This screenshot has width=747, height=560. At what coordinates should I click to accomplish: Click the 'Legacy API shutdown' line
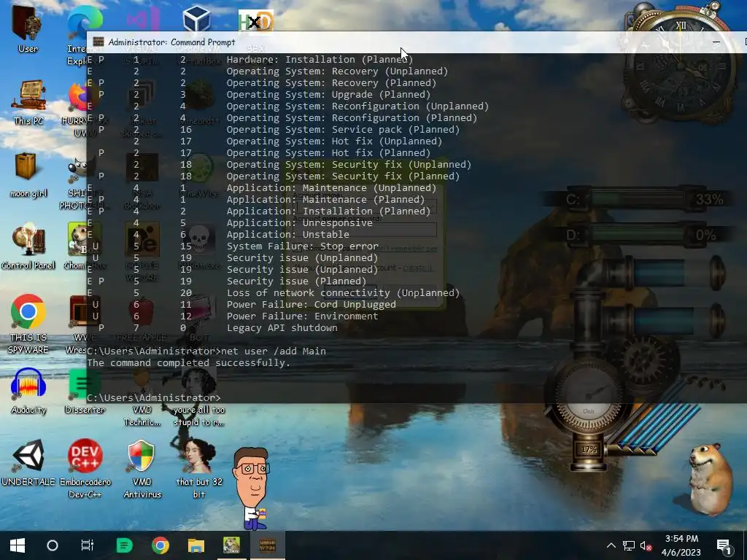point(282,327)
